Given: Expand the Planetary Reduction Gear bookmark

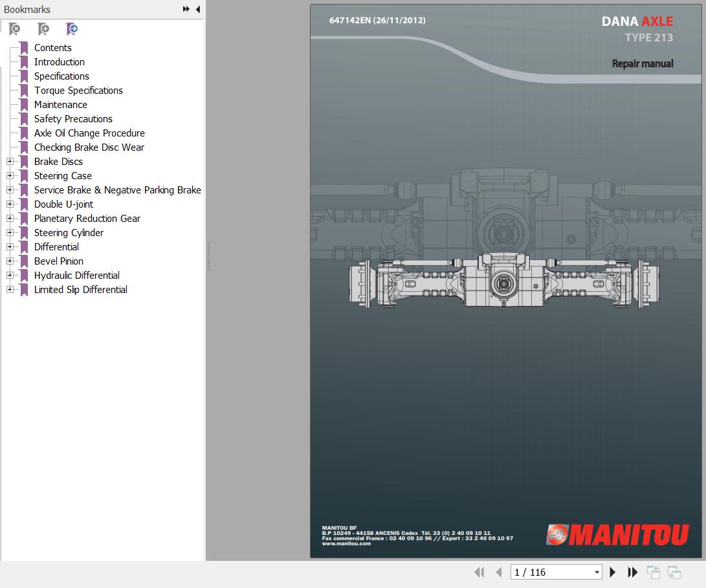Looking at the screenshot, I should click(x=10, y=219).
